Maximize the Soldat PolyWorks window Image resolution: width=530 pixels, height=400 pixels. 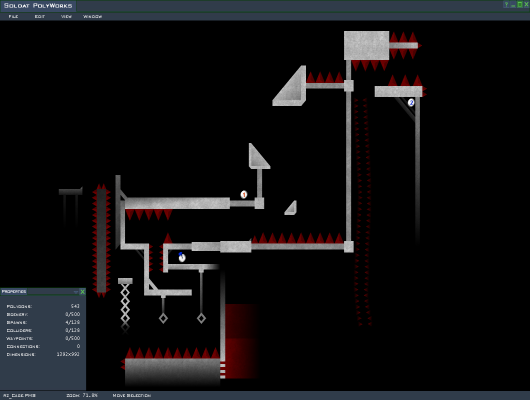tap(520, 4)
